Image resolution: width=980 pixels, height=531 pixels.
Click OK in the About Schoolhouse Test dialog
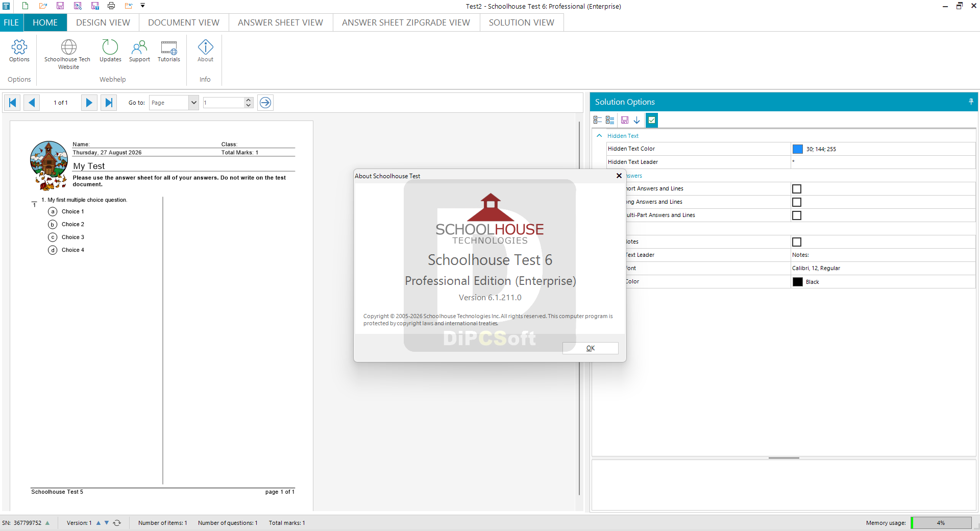point(591,348)
